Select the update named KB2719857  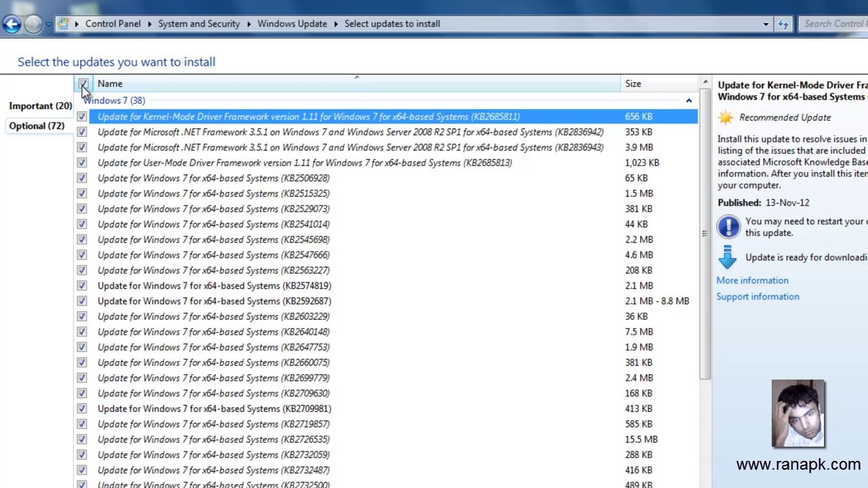point(214,424)
